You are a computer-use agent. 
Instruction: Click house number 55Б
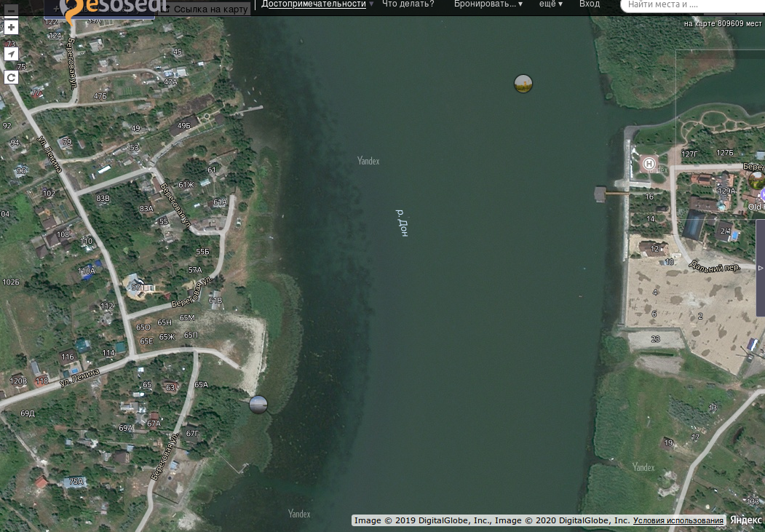pos(202,252)
